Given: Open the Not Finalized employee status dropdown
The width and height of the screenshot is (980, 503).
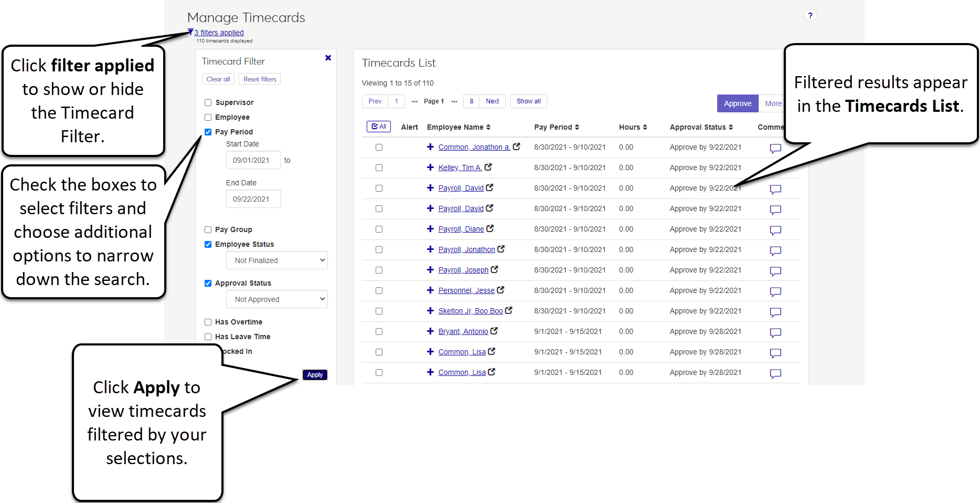Looking at the screenshot, I should pyautogui.click(x=277, y=260).
